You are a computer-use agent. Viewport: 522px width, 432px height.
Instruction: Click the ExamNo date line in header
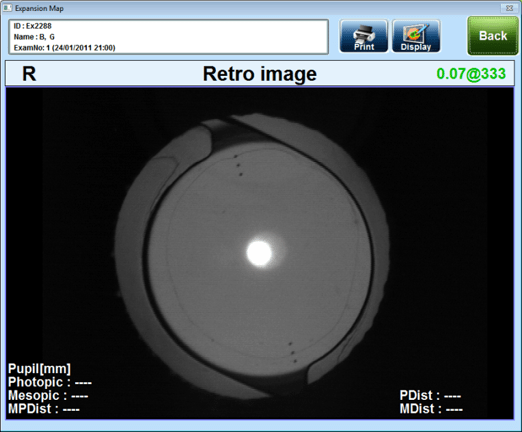point(64,48)
